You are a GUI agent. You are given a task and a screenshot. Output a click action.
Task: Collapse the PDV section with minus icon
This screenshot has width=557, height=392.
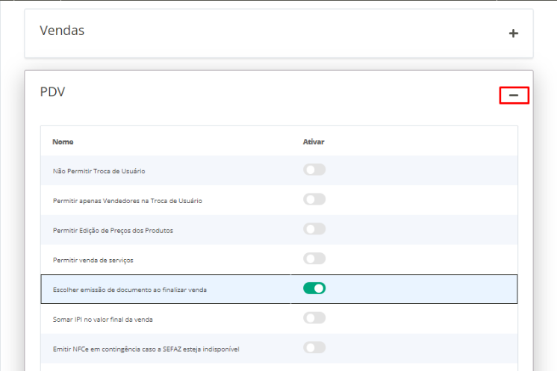pyautogui.click(x=514, y=96)
